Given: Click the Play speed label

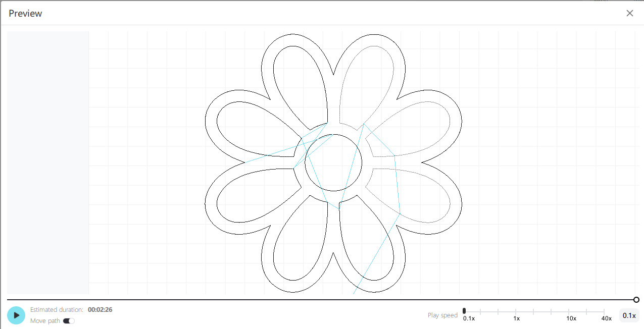Looking at the screenshot, I should (x=442, y=315).
